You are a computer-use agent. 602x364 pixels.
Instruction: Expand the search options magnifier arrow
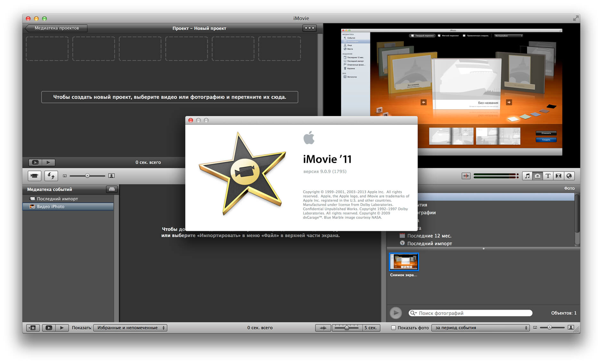(413, 313)
